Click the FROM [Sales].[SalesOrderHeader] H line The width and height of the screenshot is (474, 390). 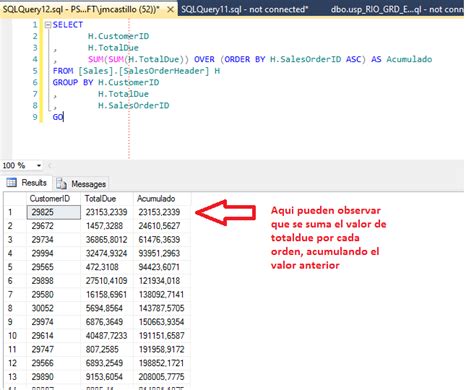tap(136, 71)
